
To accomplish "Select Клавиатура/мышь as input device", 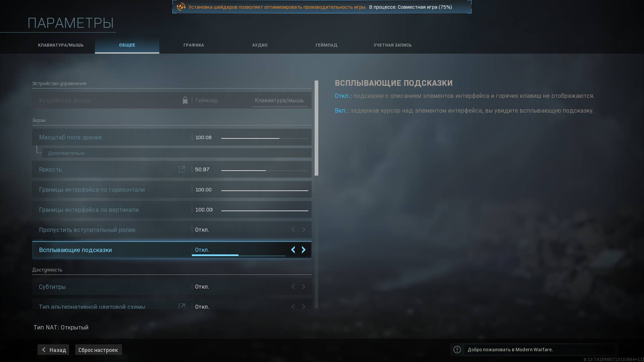I will (279, 100).
